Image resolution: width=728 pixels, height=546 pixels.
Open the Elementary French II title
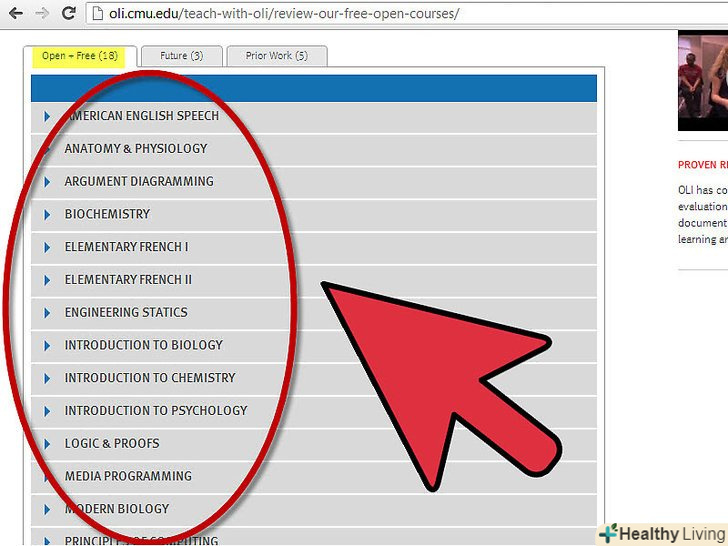[128, 280]
